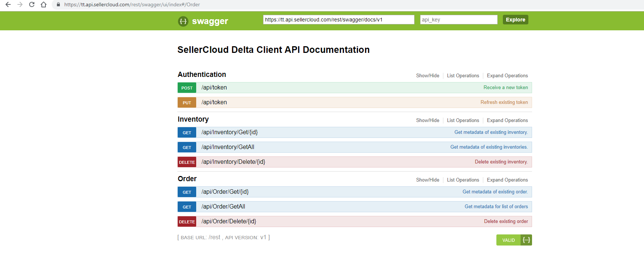Open the /api/Order/GetAll path
Image resolution: width=644 pixels, height=264 pixels.
(223, 207)
